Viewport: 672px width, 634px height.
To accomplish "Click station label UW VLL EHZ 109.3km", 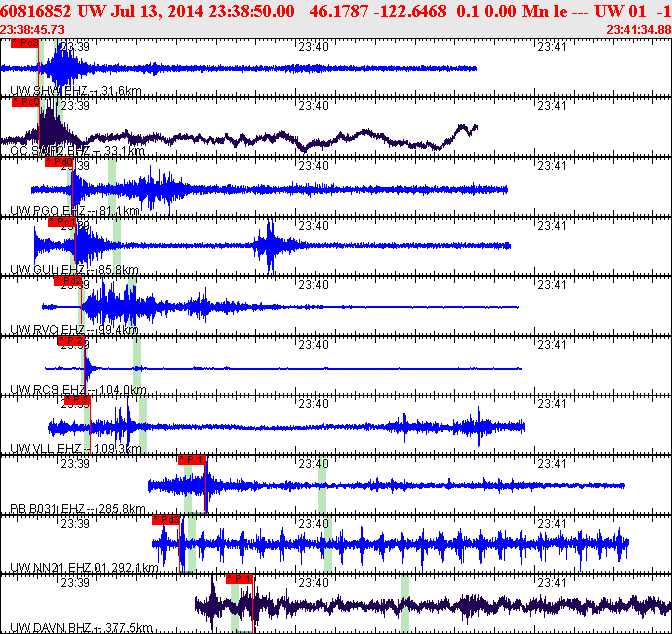I will pos(76,448).
